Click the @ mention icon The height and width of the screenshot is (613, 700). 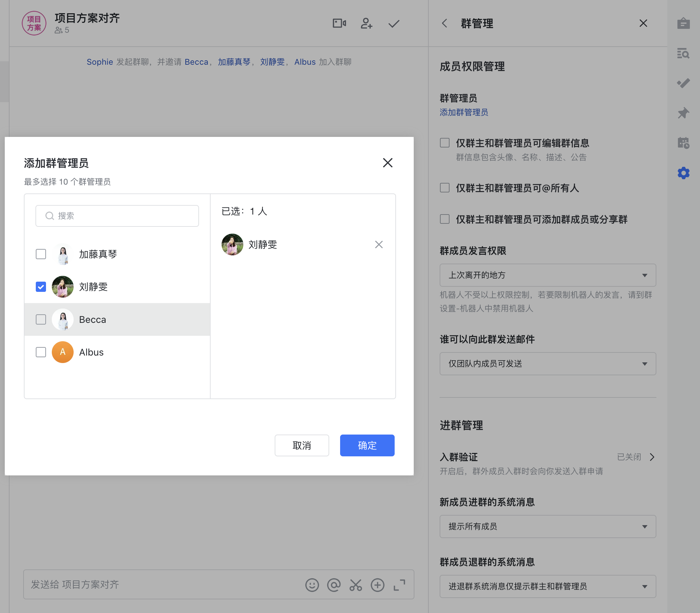coord(334,585)
